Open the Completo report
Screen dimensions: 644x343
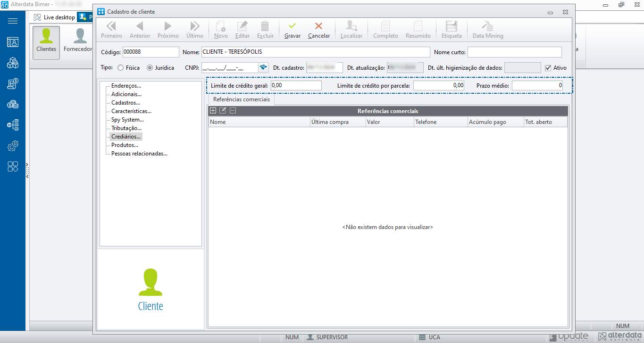coord(385,30)
